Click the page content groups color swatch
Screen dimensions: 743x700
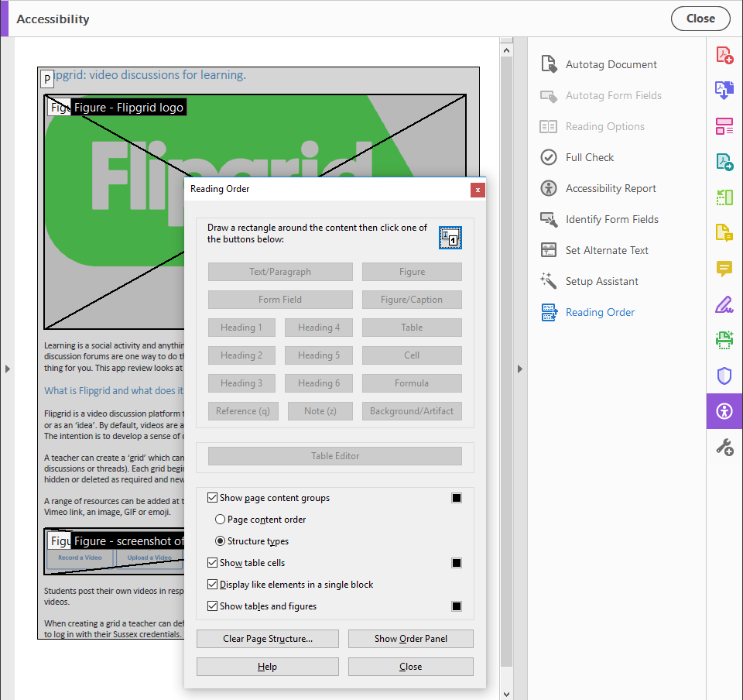[457, 498]
